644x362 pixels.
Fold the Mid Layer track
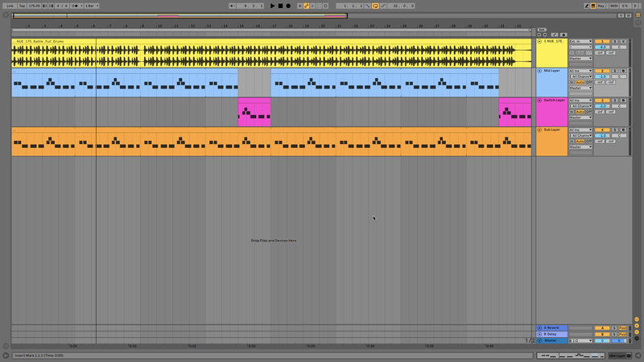[x=539, y=71]
